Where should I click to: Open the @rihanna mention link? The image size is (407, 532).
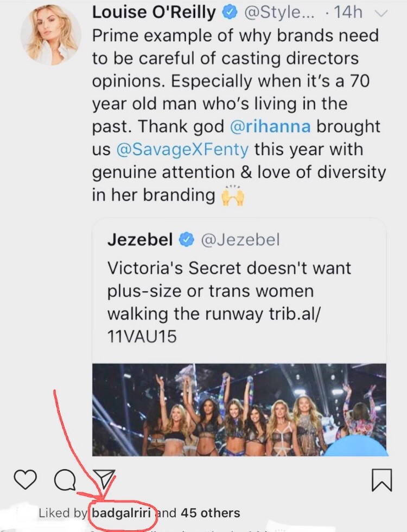(270, 126)
